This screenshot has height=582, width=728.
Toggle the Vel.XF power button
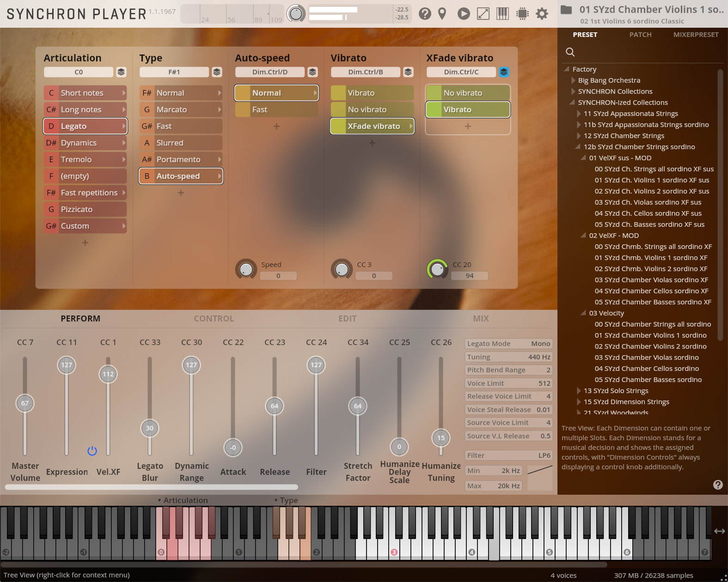[92, 451]
